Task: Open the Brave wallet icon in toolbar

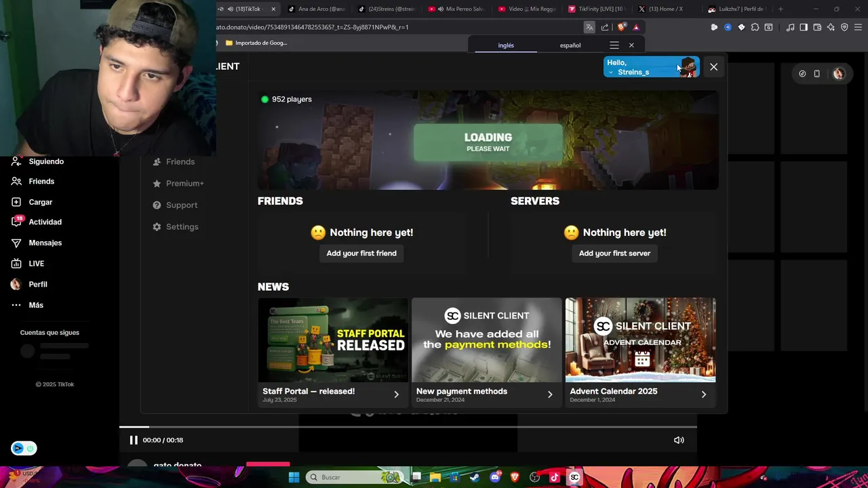Action: (817, 27)
